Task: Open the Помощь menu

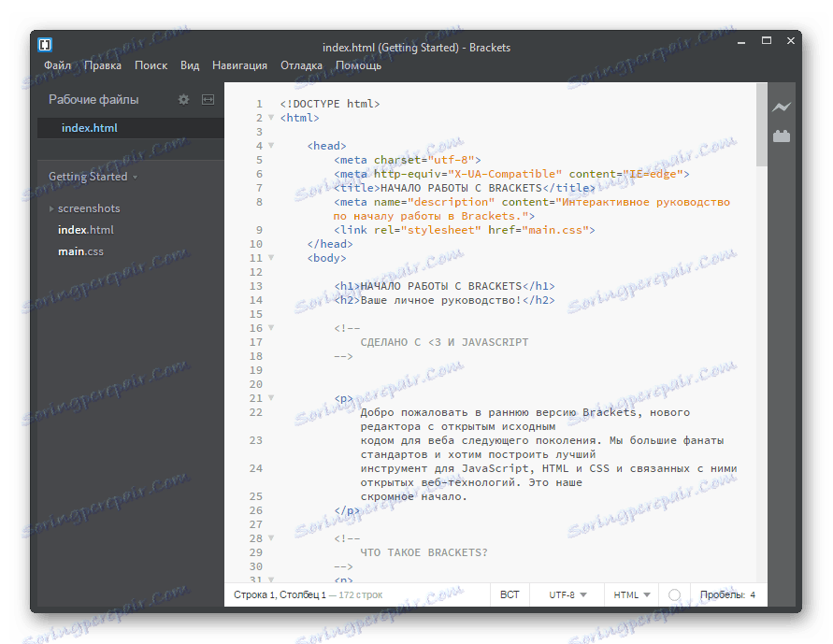Action: coord(357,65)
